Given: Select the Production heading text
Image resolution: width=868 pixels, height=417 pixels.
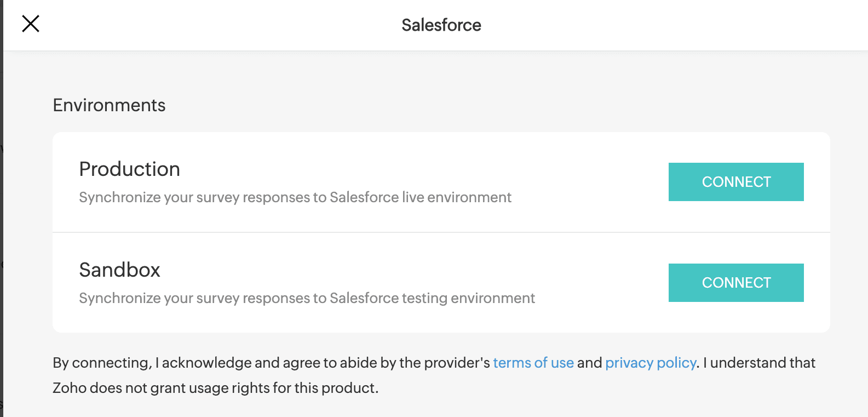Looking at the screenshot, I should (x=129, y=169).
